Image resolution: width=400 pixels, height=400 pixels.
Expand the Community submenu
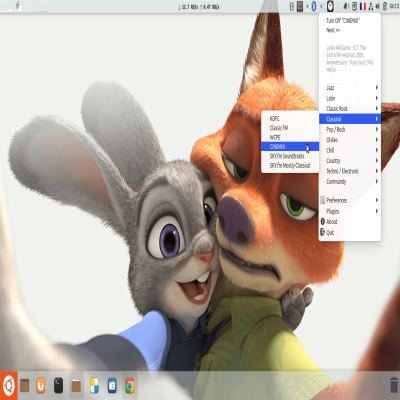coord(350,181)
